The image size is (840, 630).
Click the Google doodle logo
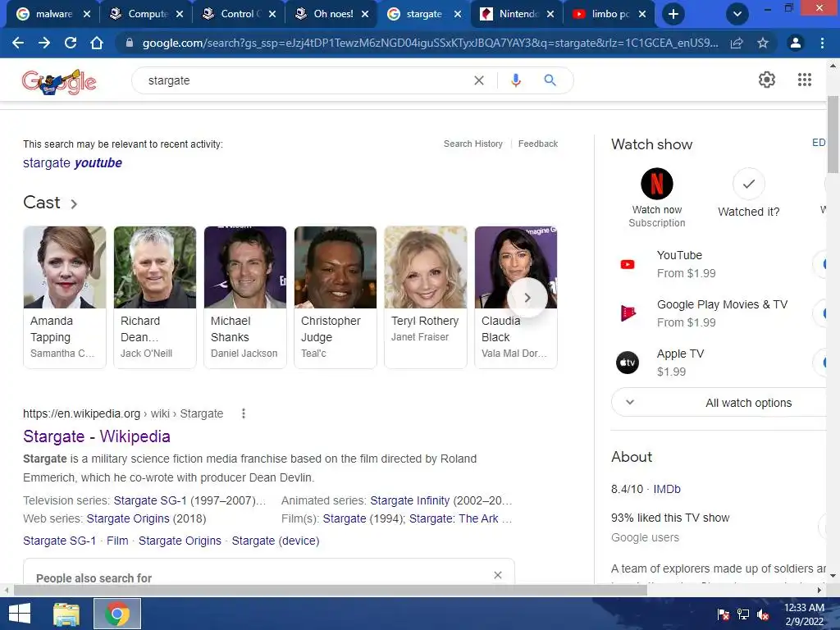tap(59, 82)
